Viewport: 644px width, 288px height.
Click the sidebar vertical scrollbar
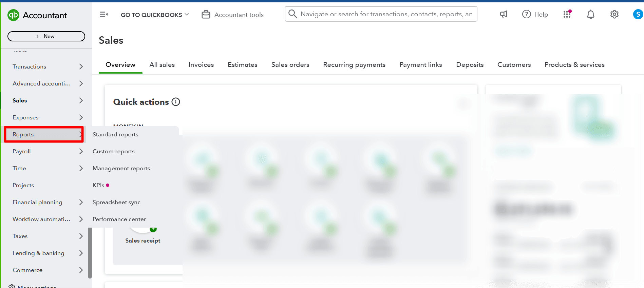coord(90,253)
